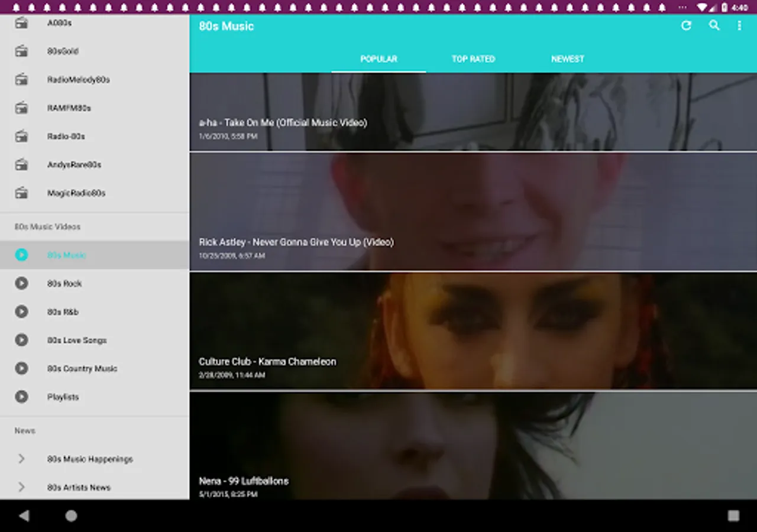Click the highlighted 80s Music sidebar label
The width and height of the screenshot is (757, 532).
pos(67,255)
